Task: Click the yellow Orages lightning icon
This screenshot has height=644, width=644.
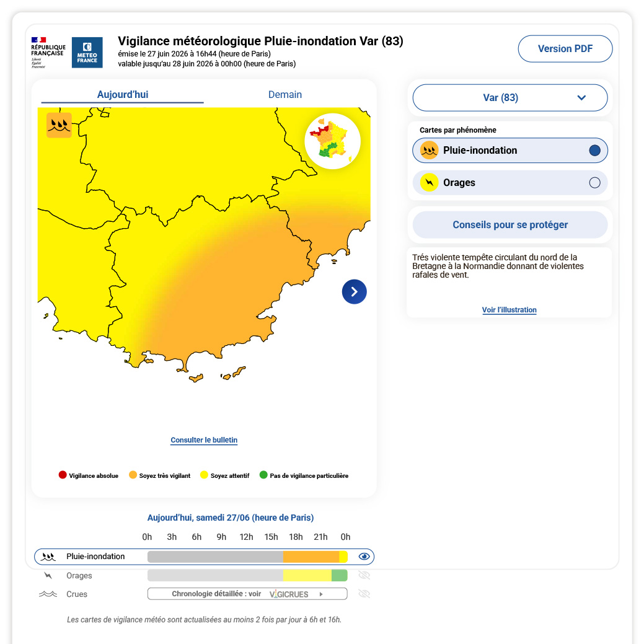Action: [429, 182]
